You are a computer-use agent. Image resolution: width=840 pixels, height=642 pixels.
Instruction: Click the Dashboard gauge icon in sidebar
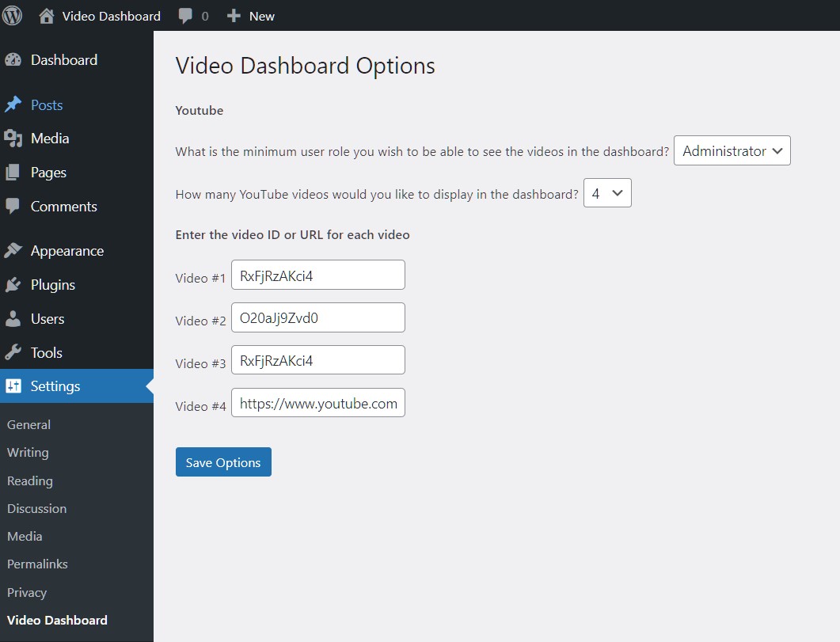13,60
